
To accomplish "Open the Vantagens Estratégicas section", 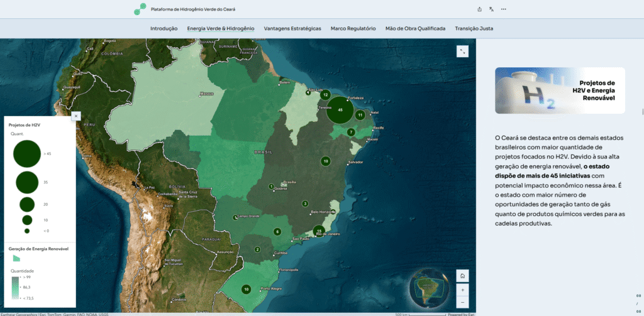I will (x=292, y=28).
